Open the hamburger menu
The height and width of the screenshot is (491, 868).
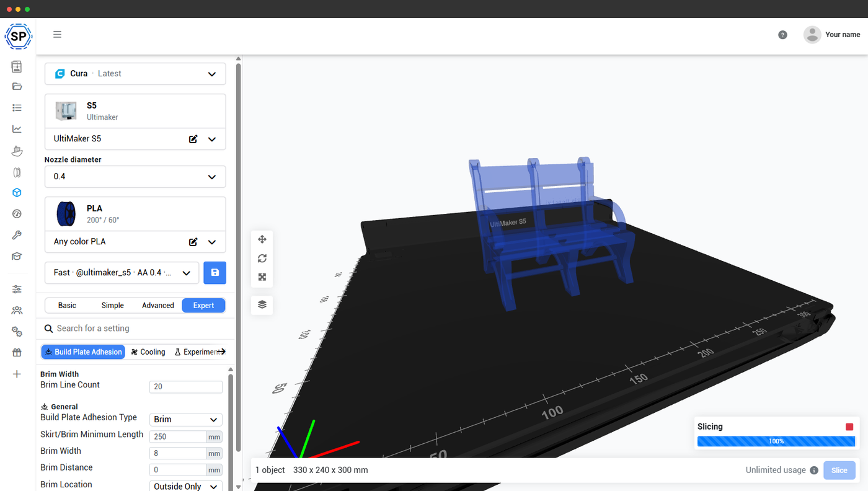[57, 35]
